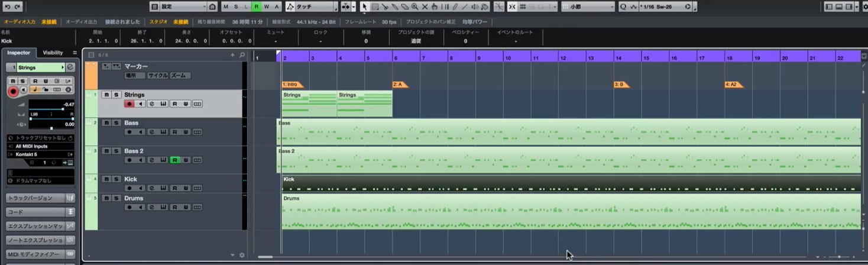This screenshot has width=868, height=265.
Task: Select the Range Selection tool
Action: click(x=374, y=7)
